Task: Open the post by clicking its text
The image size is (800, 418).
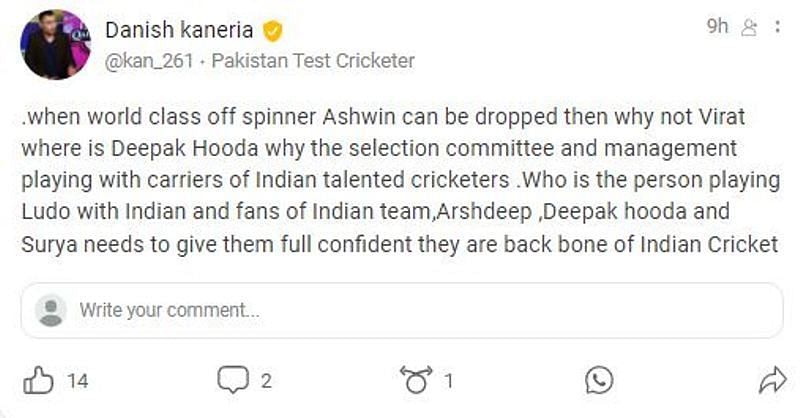Action: click(398, 180)
